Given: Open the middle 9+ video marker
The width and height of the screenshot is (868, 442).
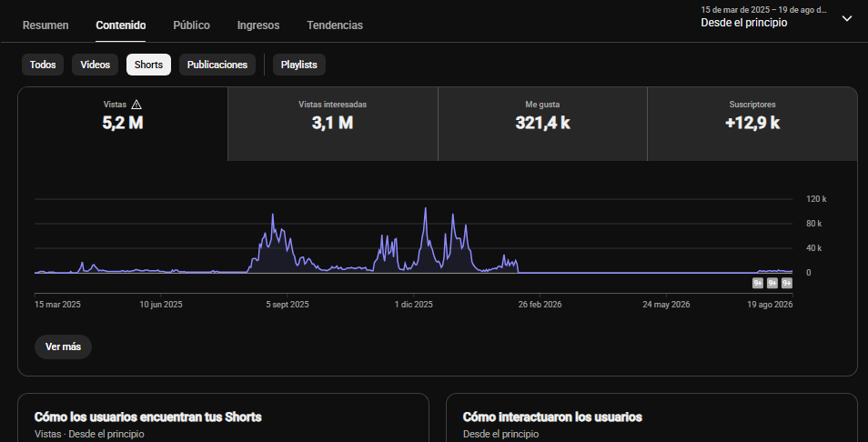Looking at the screenshot, I should click(772, 283).
